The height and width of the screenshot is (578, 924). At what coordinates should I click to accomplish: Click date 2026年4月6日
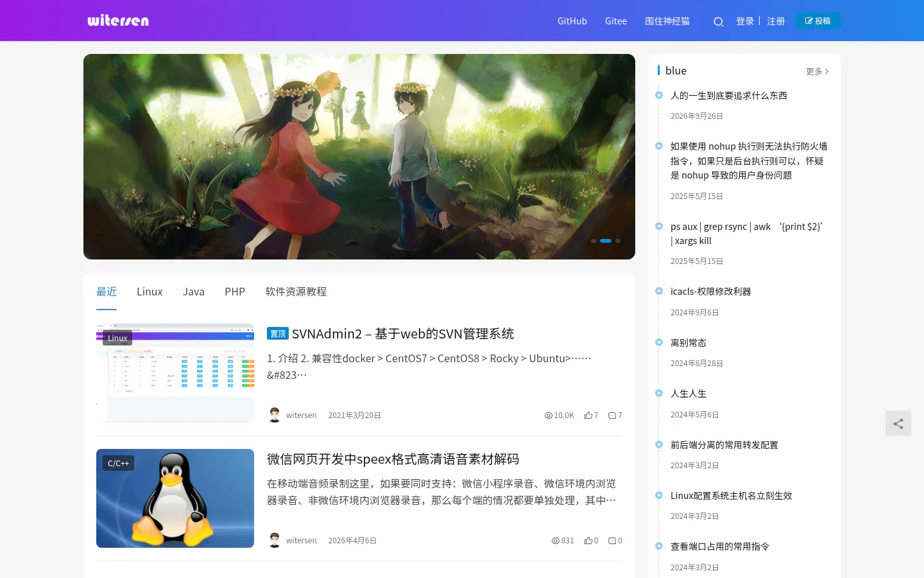click(352, 541)
